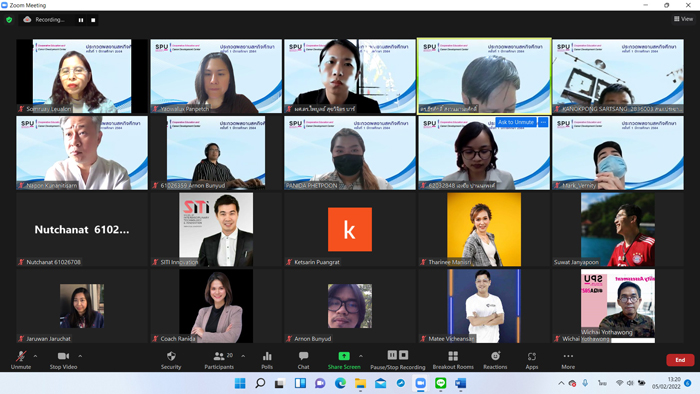The width and height of the screenshot is (700, 394).
Task: Select Matee Vicheansan's participant tile
Action: pyautogui.click(x=484, y=306)
